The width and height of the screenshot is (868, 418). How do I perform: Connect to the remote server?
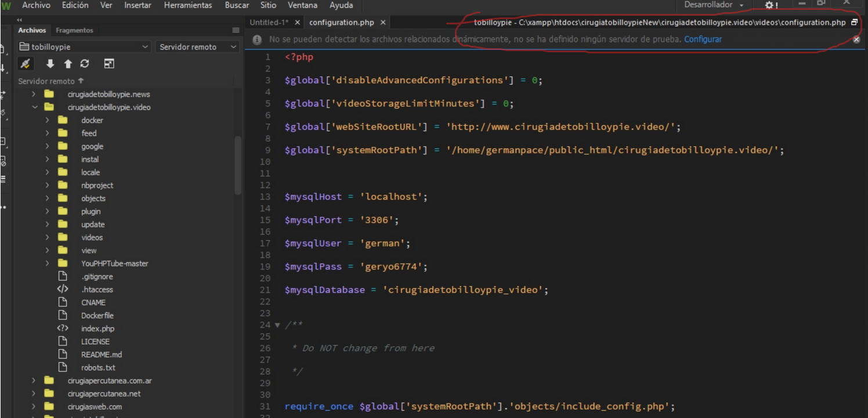tap(26, 63)
